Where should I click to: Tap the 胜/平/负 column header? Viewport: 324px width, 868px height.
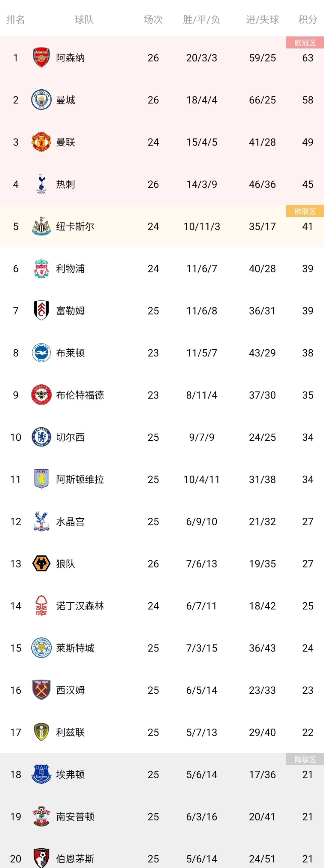201,19
